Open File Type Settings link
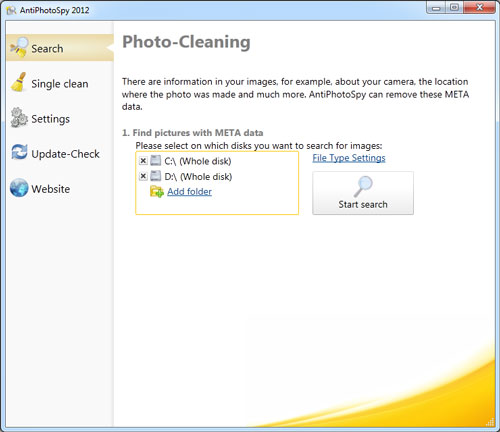This screenshot has width=500, height=432. pyautogui.click(x=349, y=158)
